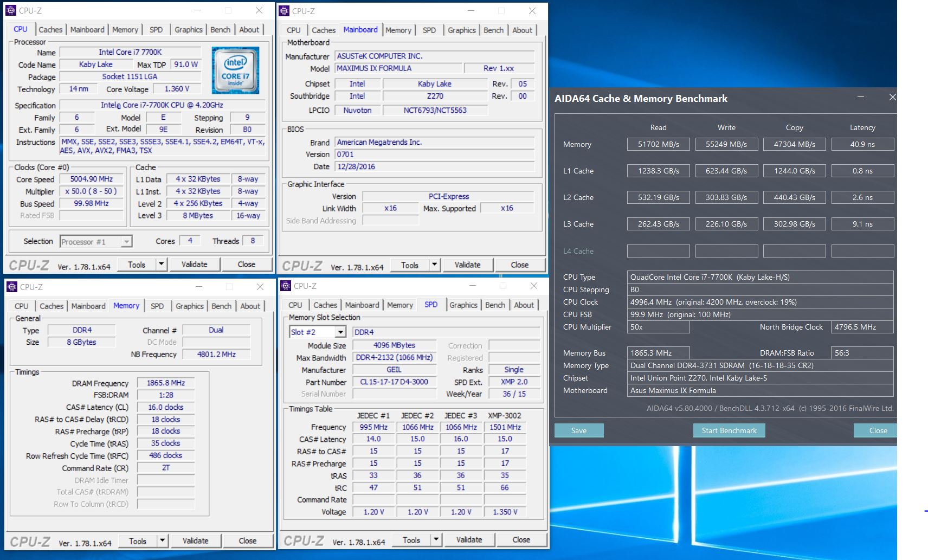928x560 pixels.
Task: Click the Intel Core i7 logo image
Action: click(235, 70)
